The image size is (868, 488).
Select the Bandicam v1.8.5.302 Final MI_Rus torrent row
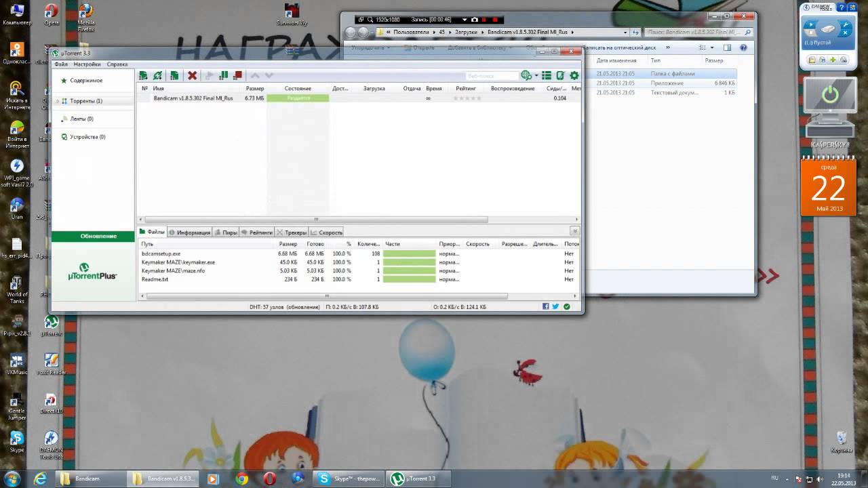[x=359, y=98]
